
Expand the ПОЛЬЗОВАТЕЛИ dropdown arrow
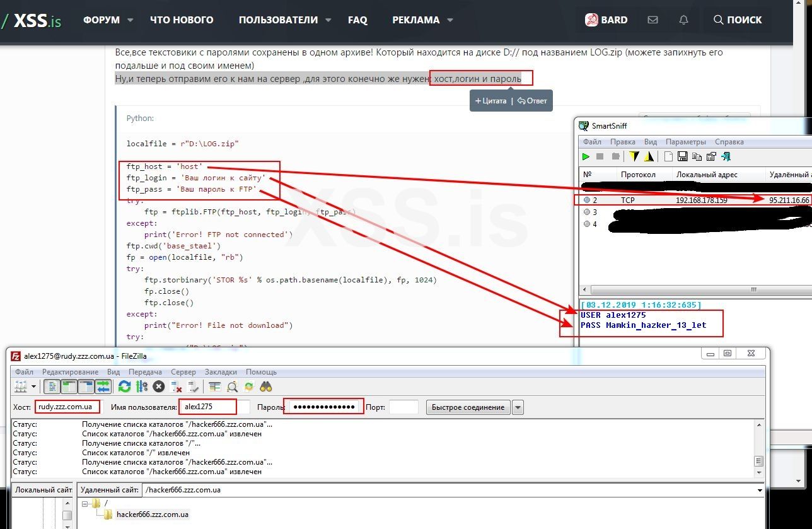(328, 20)
